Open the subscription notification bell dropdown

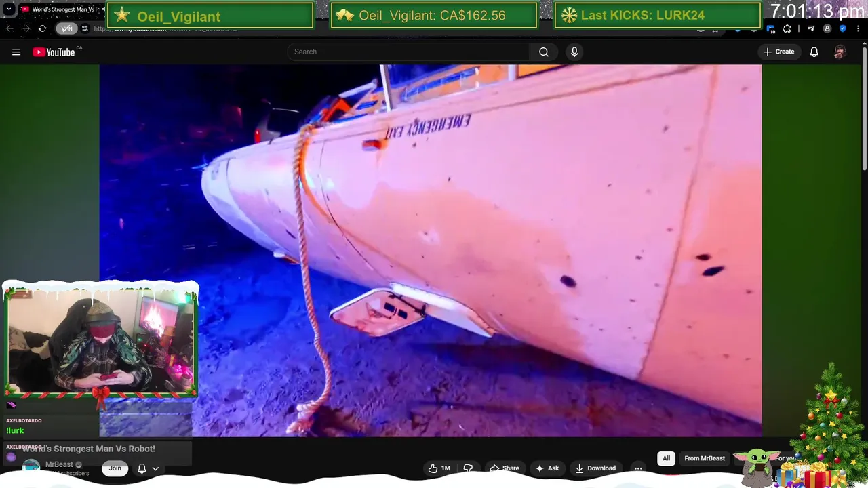149,468
